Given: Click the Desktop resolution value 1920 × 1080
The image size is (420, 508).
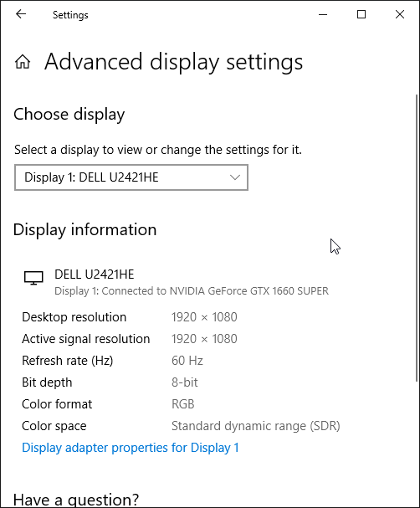Looking at the screenshot, I should coord(204,317).
